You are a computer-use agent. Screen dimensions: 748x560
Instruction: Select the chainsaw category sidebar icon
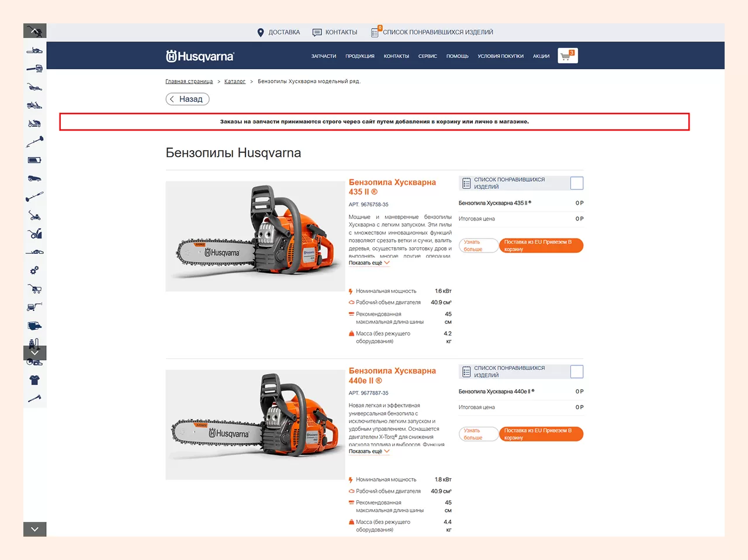(34, 50)
